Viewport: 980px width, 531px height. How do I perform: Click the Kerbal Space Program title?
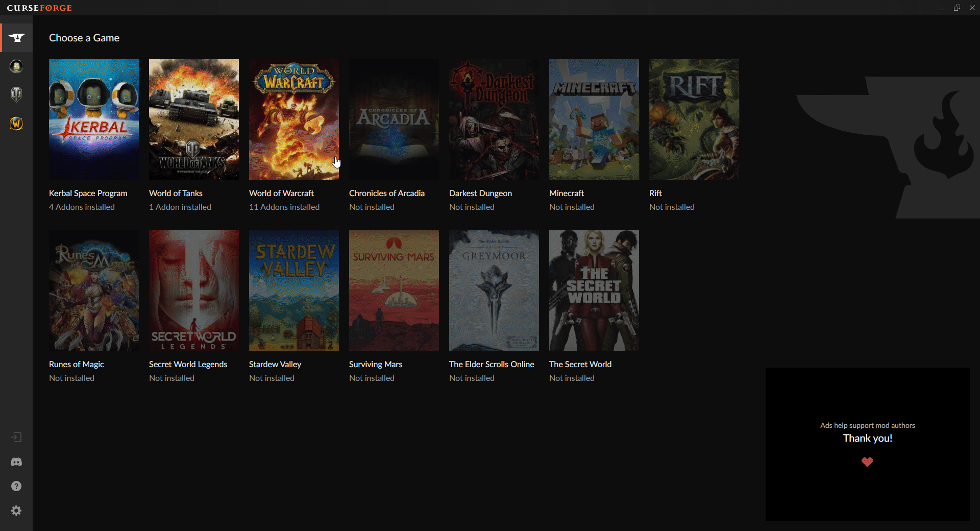[x=88, y=194]
